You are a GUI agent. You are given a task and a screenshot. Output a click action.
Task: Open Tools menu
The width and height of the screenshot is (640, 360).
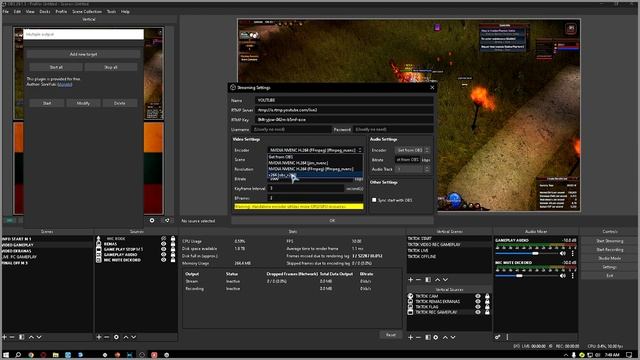click(111, 11)
